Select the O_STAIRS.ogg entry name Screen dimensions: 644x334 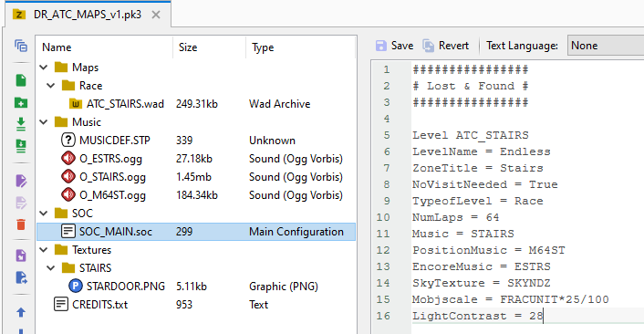[x=112, y=177]
